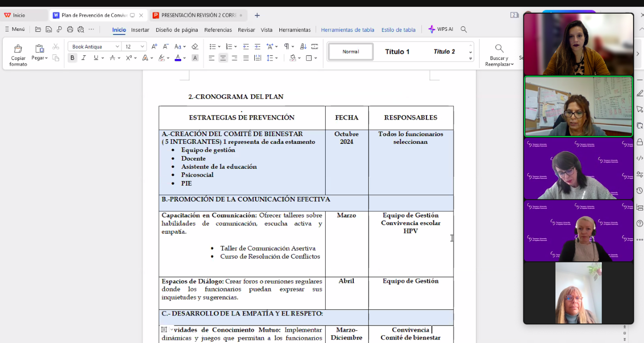
Task: Increase paragraph indent
Action: [257, 46]
